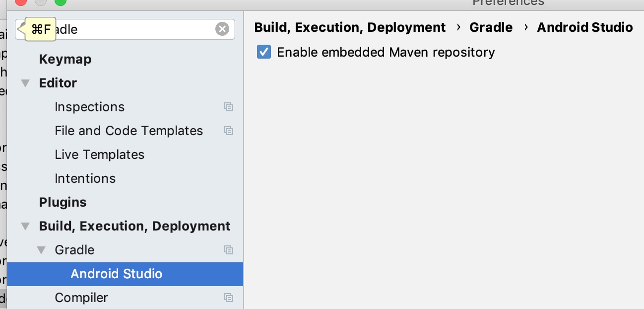Collapse the Build, Execution, Deployment arrow
This screenshot has width=644, height=309.
25,227
